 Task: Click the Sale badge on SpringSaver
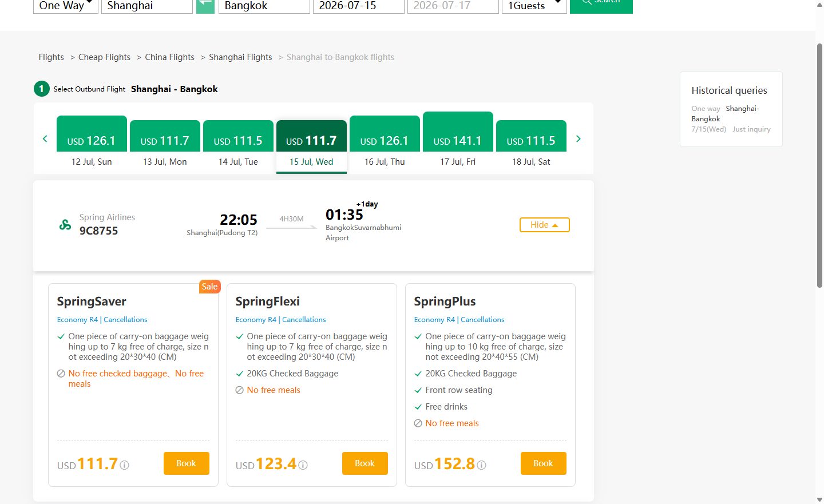click(209, 287)
